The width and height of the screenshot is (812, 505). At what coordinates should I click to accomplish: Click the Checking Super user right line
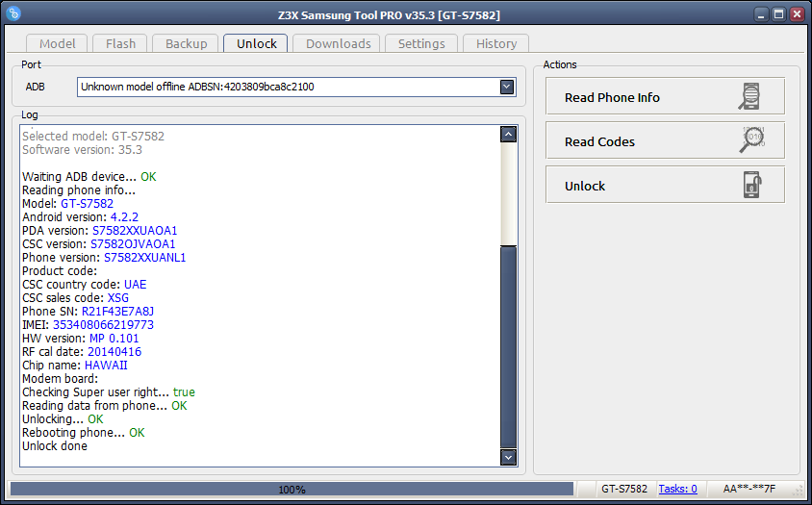108,392
